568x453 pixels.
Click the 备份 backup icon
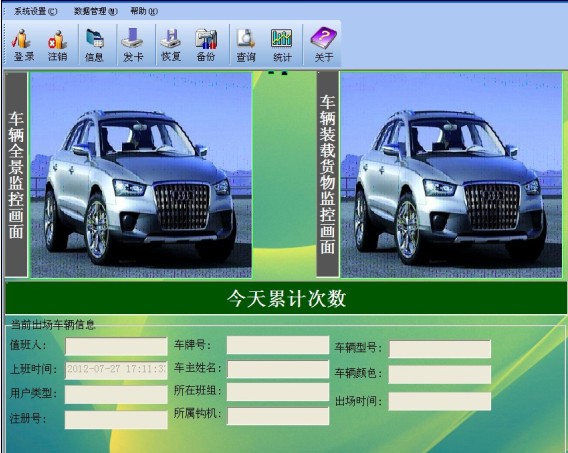206,45
